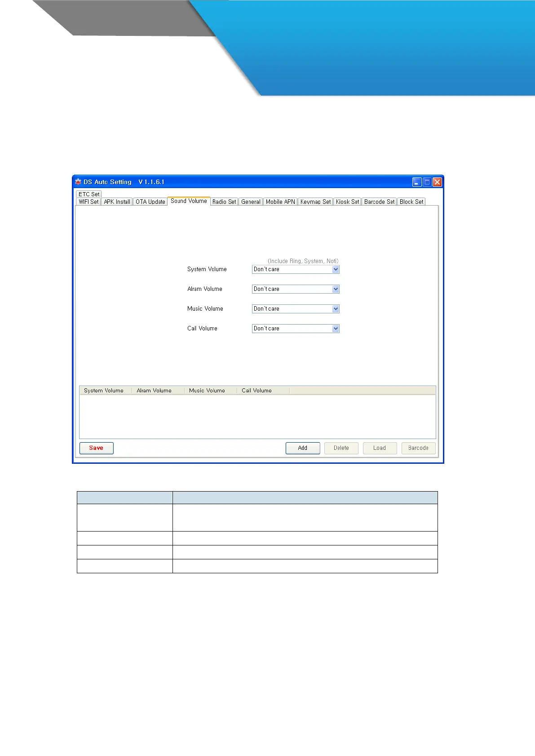Click the System Volume label text
The image size is (535, 756).
pos(207,269)
